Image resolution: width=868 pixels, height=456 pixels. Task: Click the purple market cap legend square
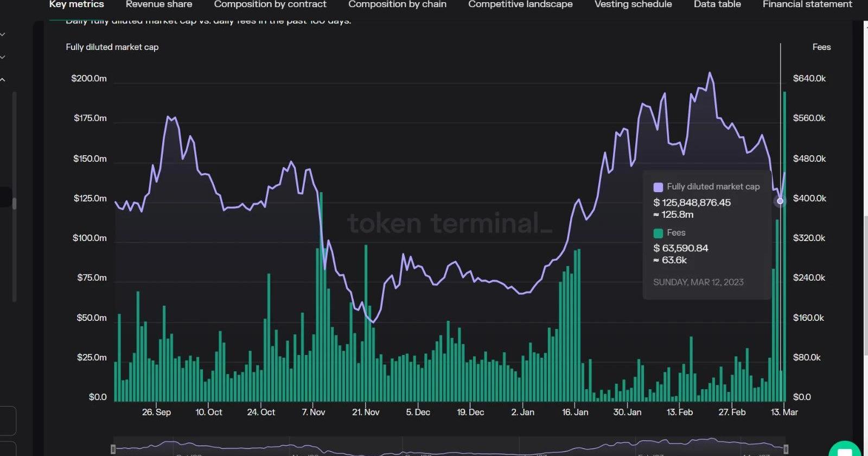coord(658,187)
